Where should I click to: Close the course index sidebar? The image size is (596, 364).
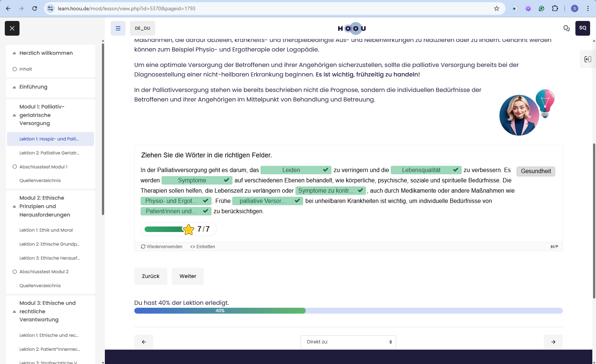click(x=12, y=28)
